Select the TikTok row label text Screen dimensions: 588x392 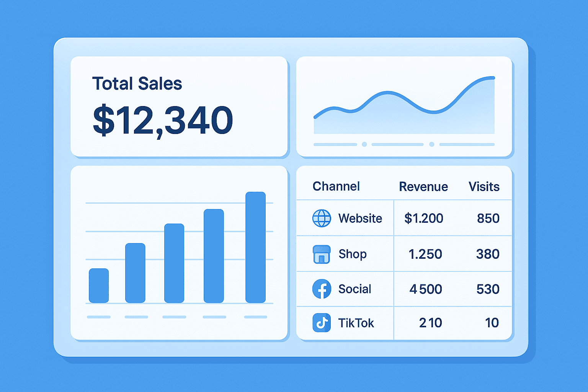[x=356, y=323]
